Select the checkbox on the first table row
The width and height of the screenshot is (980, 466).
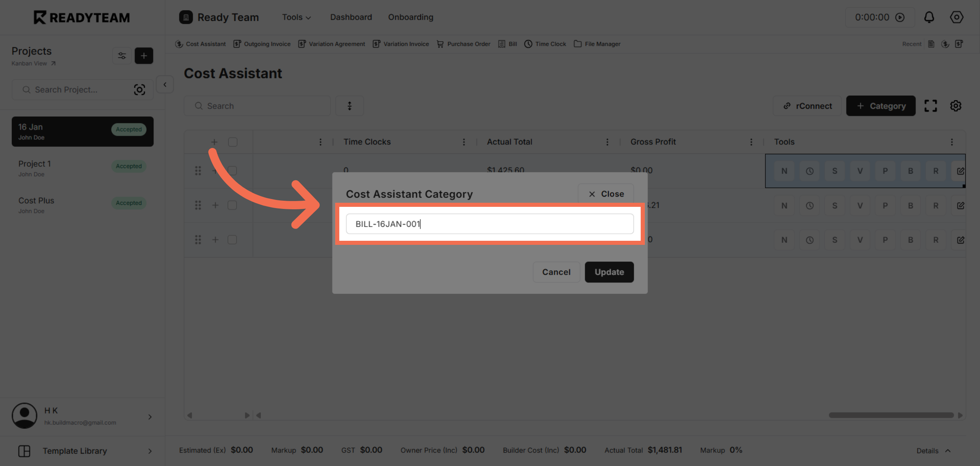point(232,171)
